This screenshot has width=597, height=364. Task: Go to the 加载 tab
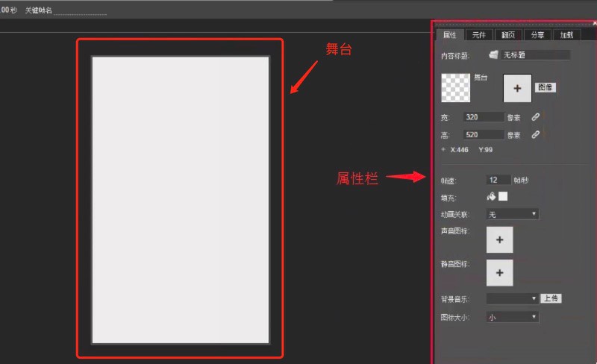(566, 34)
